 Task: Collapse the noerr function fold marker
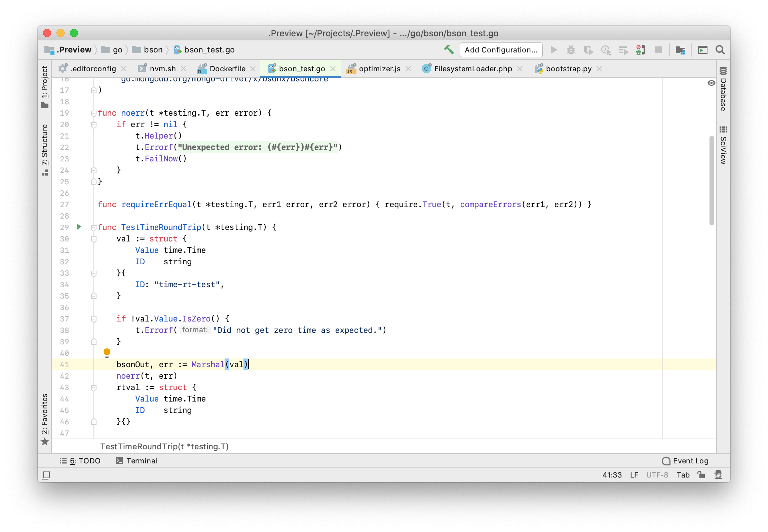click(x=94, y=113)
